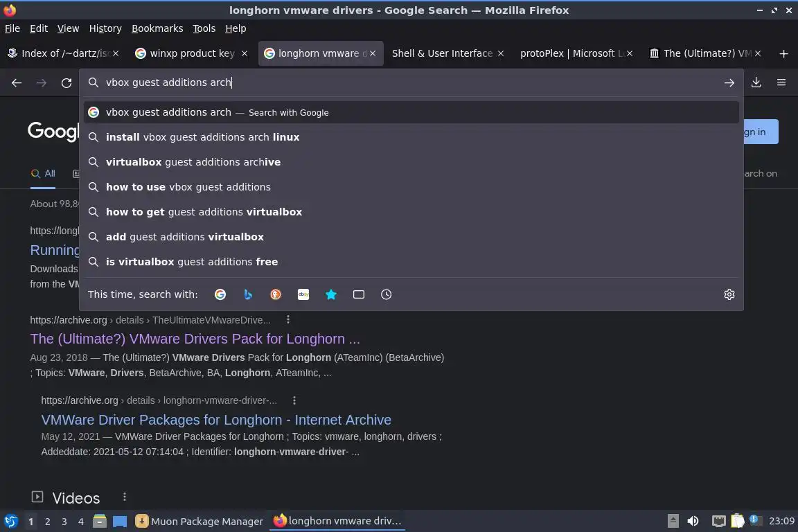Search history with clock icon

(387, 294)
